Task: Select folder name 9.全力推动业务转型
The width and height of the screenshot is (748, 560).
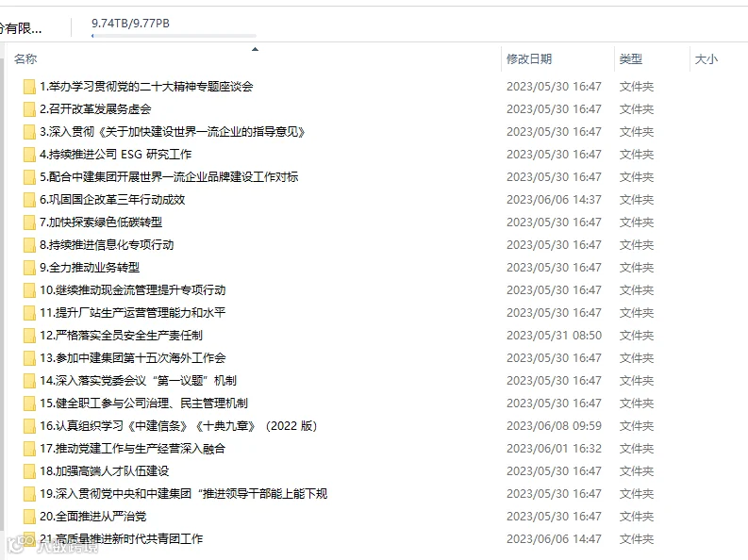Action: (90, 268)
